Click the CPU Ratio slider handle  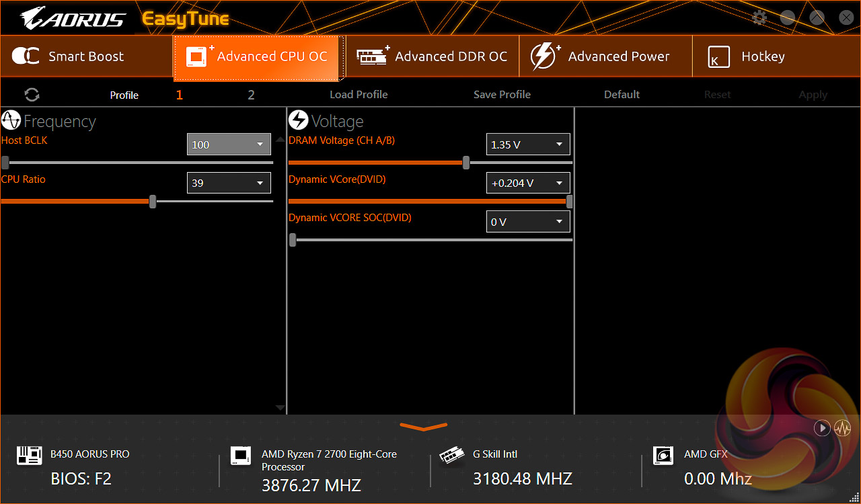[153, 201]
